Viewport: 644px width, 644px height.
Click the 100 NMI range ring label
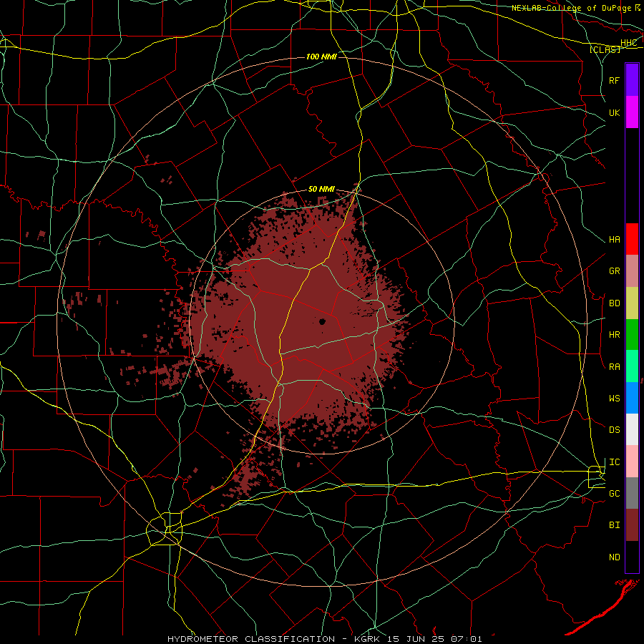[321, 57]
